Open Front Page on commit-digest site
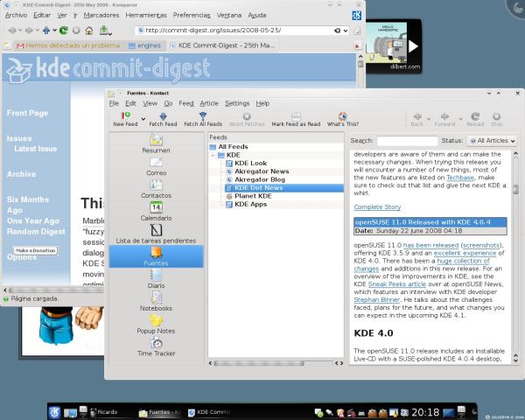Viewport: 525px width, 420px height. tap(27, 113)
